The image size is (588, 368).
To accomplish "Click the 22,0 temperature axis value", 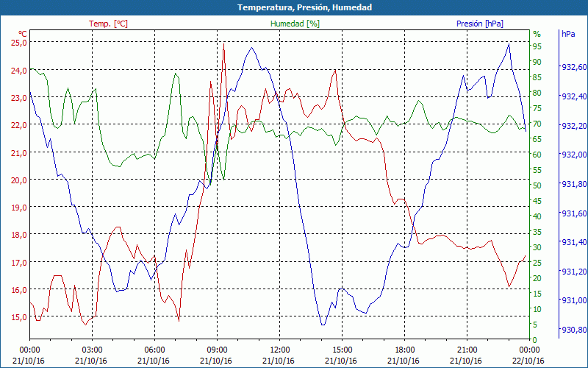I will tap(19, 125).
